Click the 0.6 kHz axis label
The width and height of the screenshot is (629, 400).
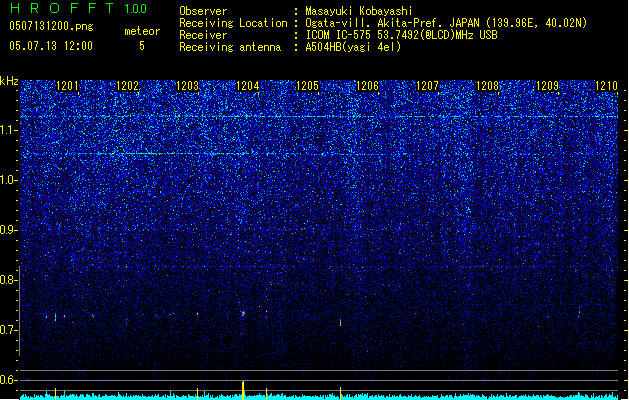coord(8,380)
